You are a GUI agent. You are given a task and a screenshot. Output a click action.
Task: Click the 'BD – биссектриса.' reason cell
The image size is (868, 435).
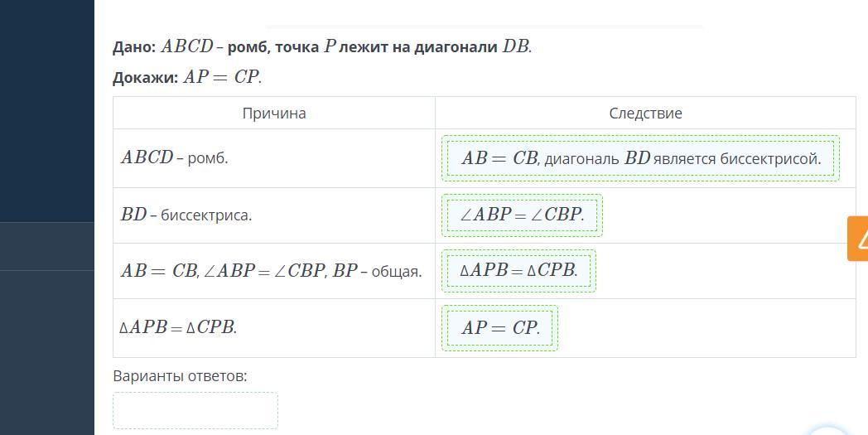[186, 215]
